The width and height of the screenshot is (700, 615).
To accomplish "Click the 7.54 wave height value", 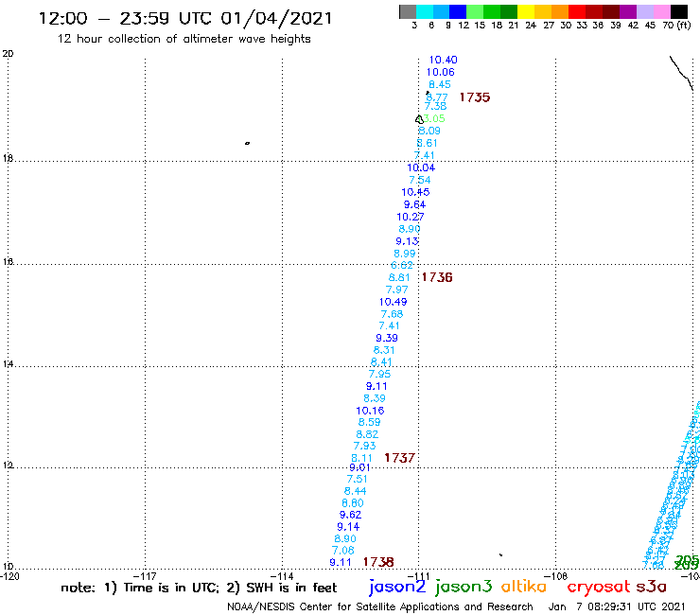I will pos(420,180).
